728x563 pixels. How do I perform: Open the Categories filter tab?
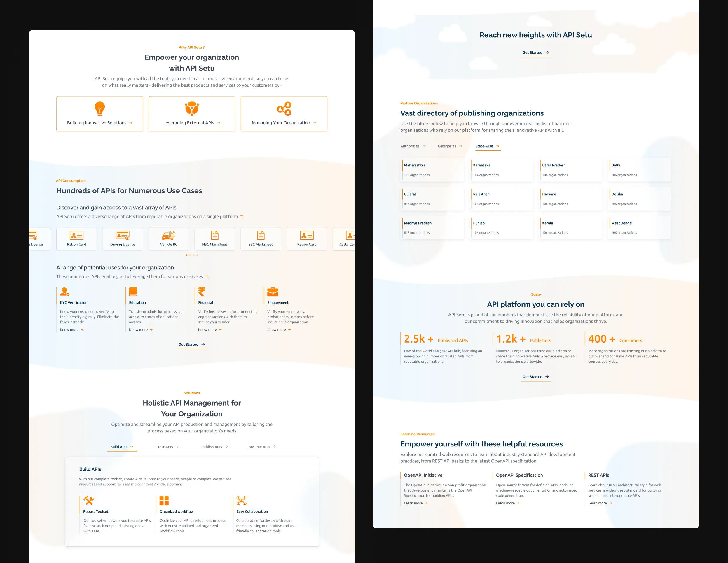tap(450, 146)
